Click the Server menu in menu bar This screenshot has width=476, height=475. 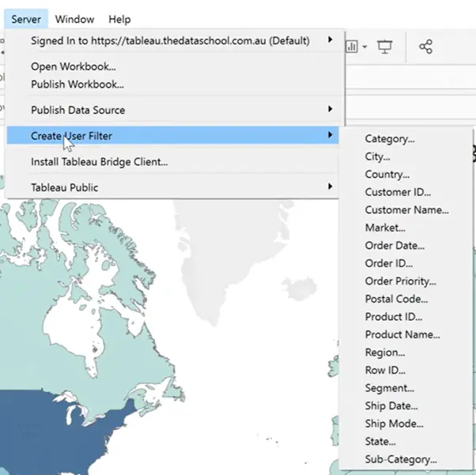(26, 19)
